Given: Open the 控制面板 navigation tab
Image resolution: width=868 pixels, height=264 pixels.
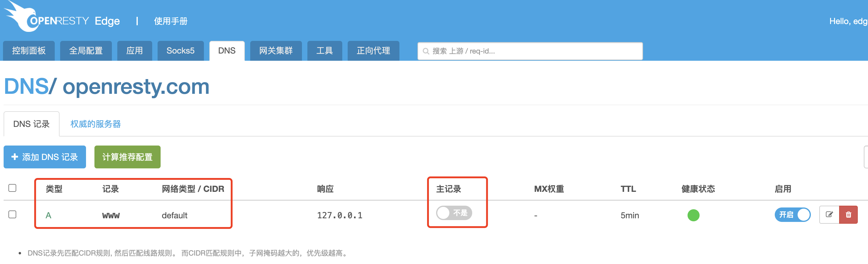Looking at the screenshot, I should pyautogui.click(x=29, y=51).
